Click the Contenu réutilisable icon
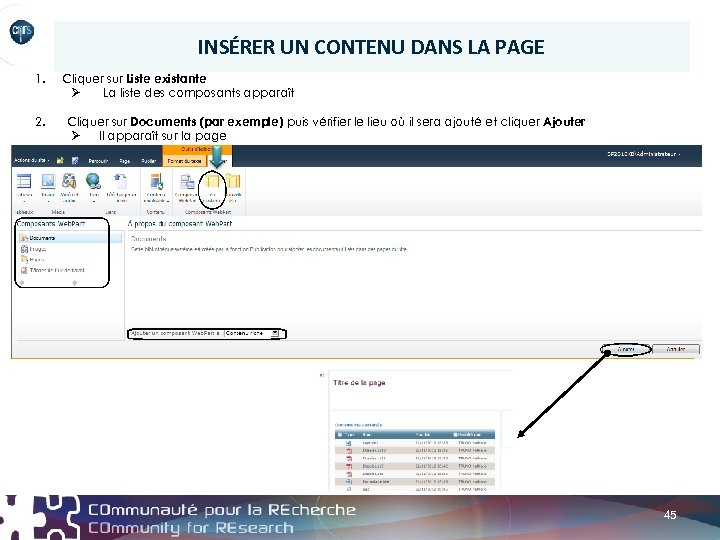Image resolution: width=720 pixels, height=540 pixels. tap(156, 181)
